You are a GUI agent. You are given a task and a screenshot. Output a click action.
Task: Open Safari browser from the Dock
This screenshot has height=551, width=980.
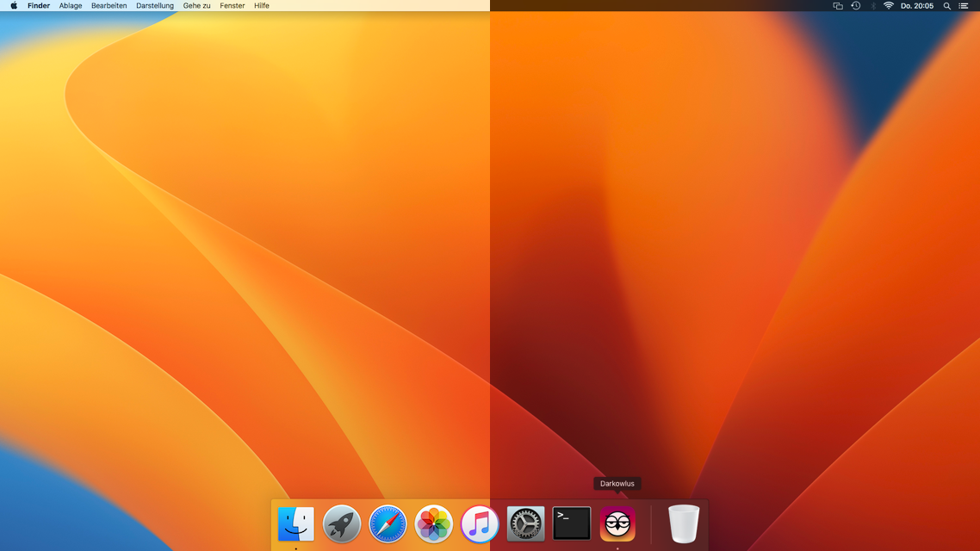pyautogui.click(x=388, y=523)
